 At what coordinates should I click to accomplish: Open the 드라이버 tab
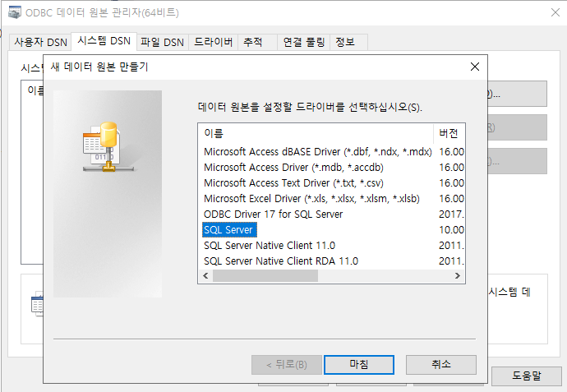pyautogui.click(x=214, y=42)
